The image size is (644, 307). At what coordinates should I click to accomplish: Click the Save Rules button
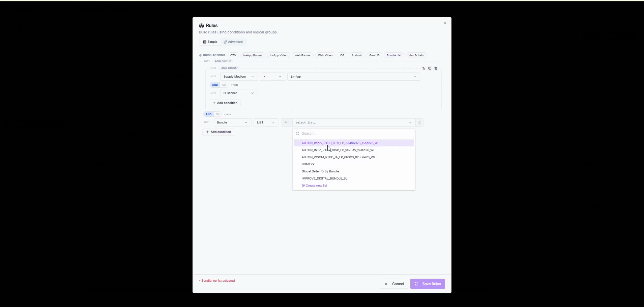pyautogui.click(x=428, y=284)
